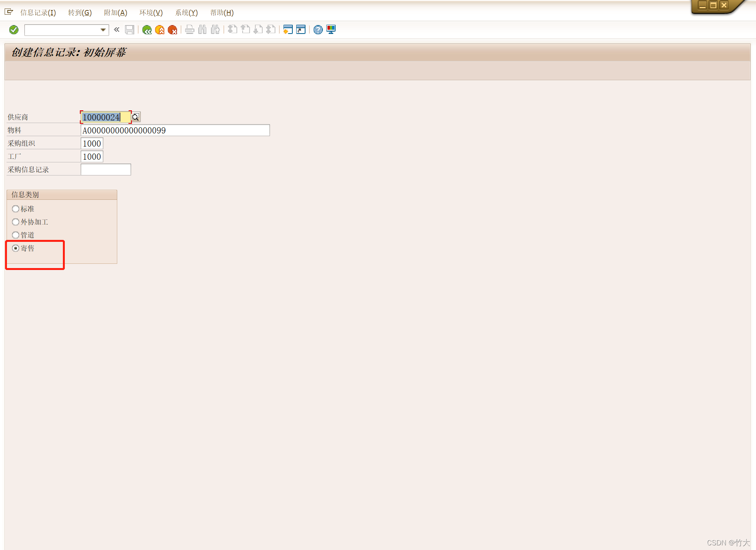Image resolution: width=756 pixels, height=550 pixels.
Task: Select the 管道 radio button
Action: point(15,235)
